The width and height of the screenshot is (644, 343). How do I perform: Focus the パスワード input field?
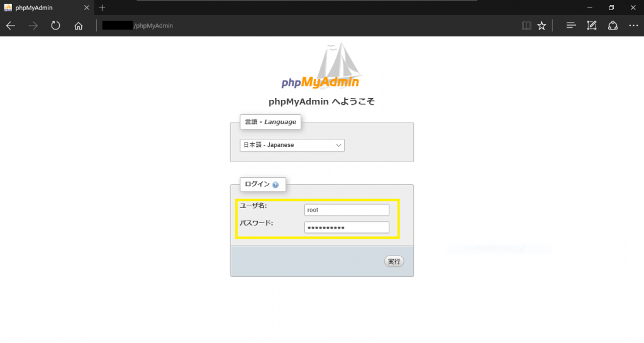(x=347, y=227)
